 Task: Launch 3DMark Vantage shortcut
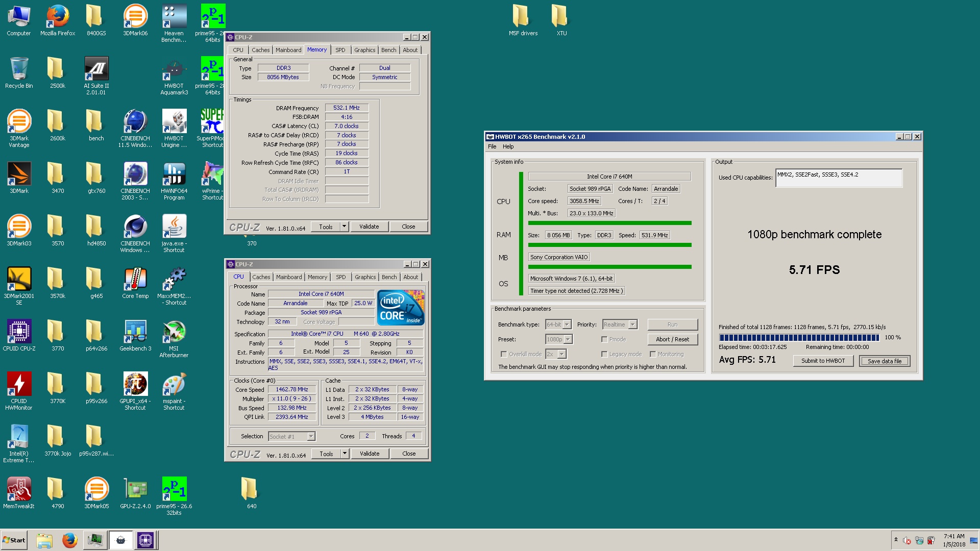coord(19,129)
